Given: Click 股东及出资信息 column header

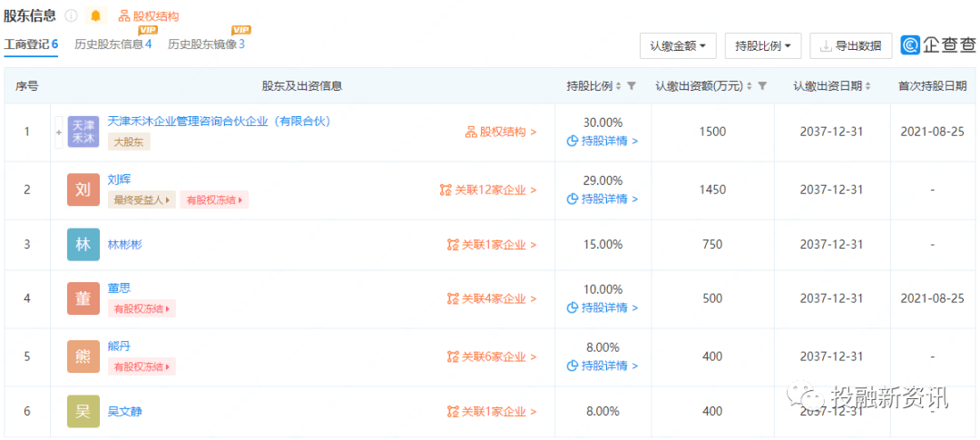Looking at the screenshot, I should point(301,86).
